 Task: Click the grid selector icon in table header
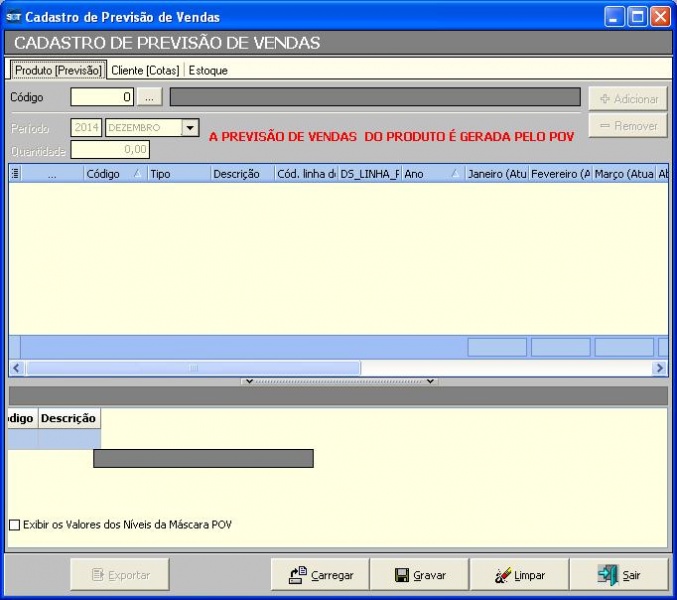tap(15, 174)
